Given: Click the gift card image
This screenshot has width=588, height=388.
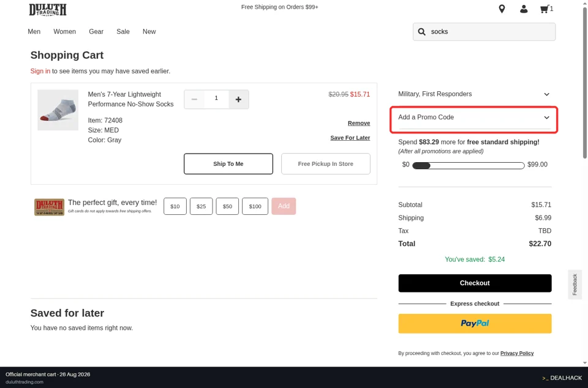Looking at the screenshot, I should pyautogui.click(x=50, y=207).
